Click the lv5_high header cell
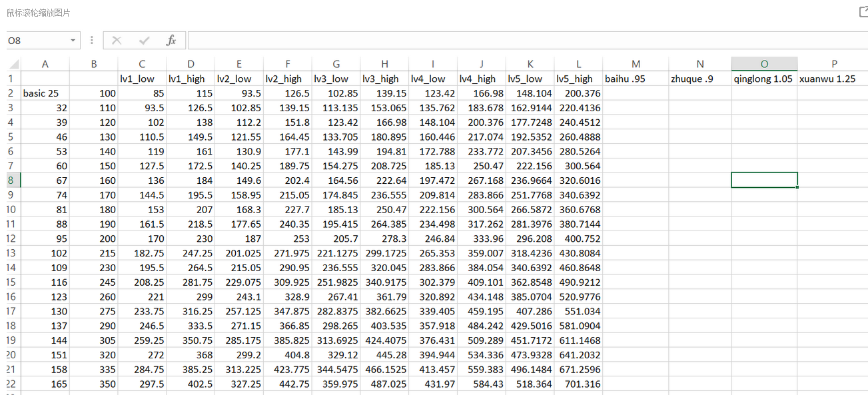The height and width of the screenshot is (395, 868). [x=578, y=79]
